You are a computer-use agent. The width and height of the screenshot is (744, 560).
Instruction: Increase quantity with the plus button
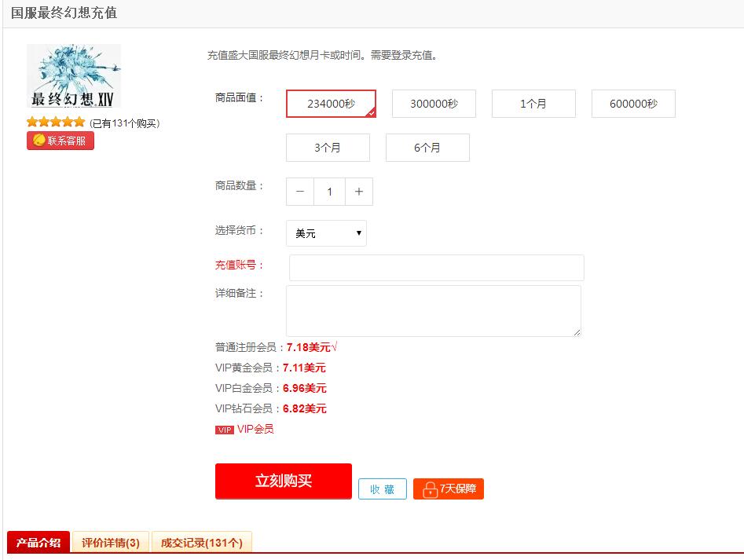tap(359, 192)
